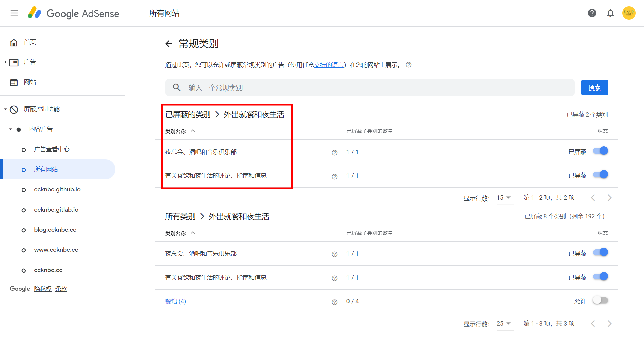Click the 屏蔽控制功能 blocked-circle icon

pos(13,109)
